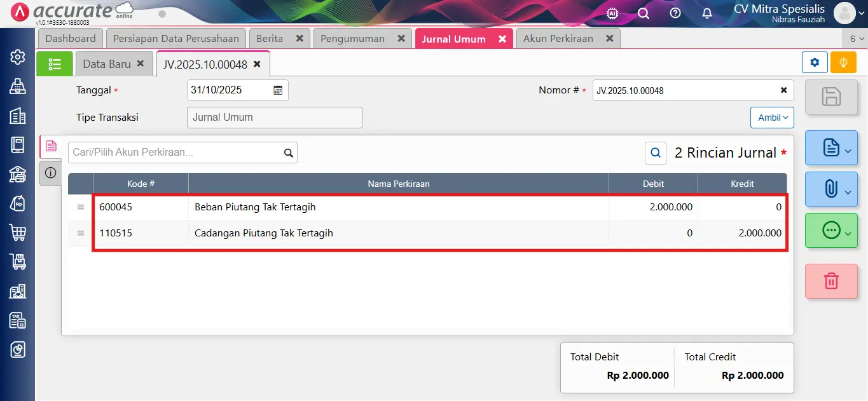
Task: Switch to the Akun Perkiraan tab
Action: tap(558, 39)
